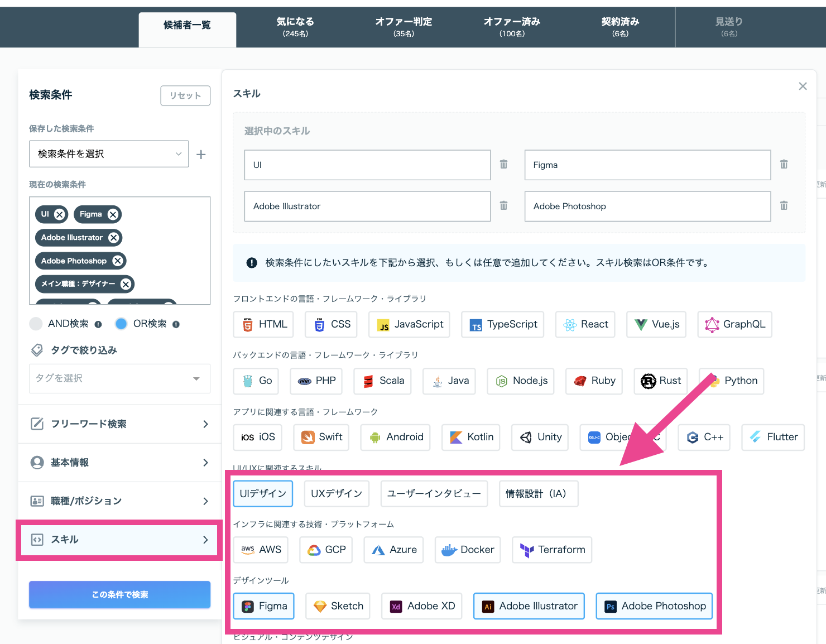Click the この条件で検索 button
Screen dimensions: 826x644
click(119, 594)
